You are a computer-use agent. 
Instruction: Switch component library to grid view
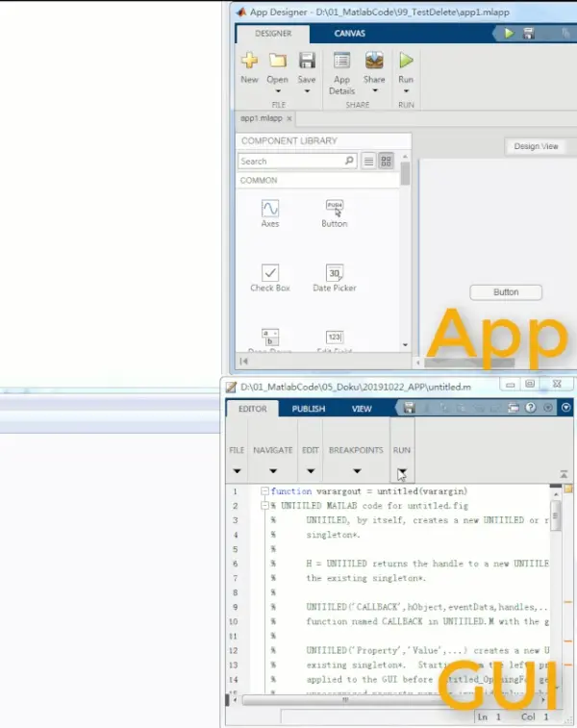386,162
